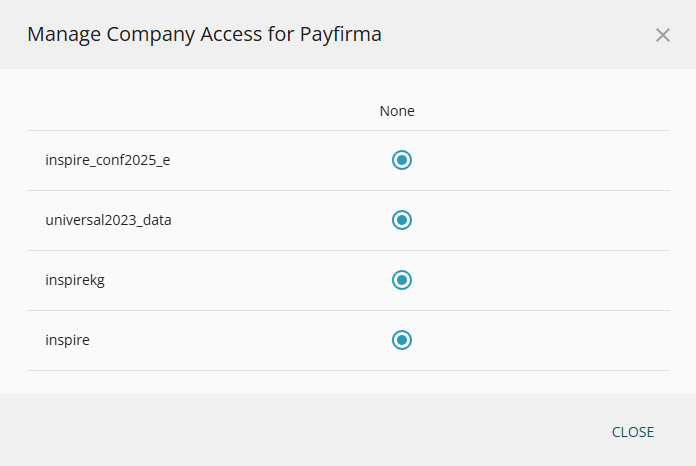Click the inspire_conf2025_e company name
The width and height of the screenshot is (696, 466).
point(107,160)
